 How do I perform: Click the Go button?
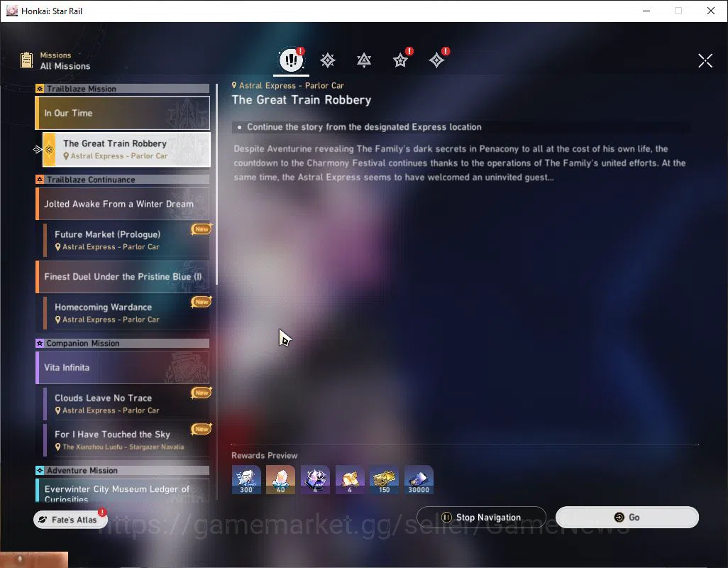click(627, 518)
